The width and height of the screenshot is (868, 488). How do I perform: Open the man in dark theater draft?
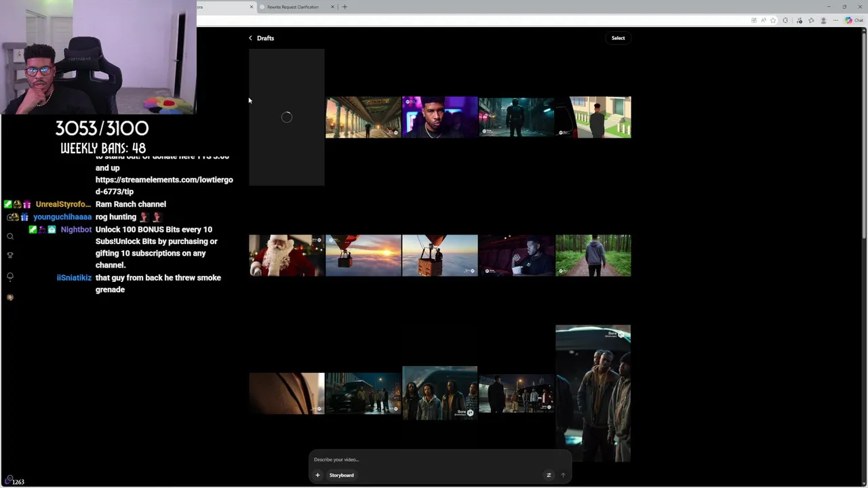click(x=516, y=256)
